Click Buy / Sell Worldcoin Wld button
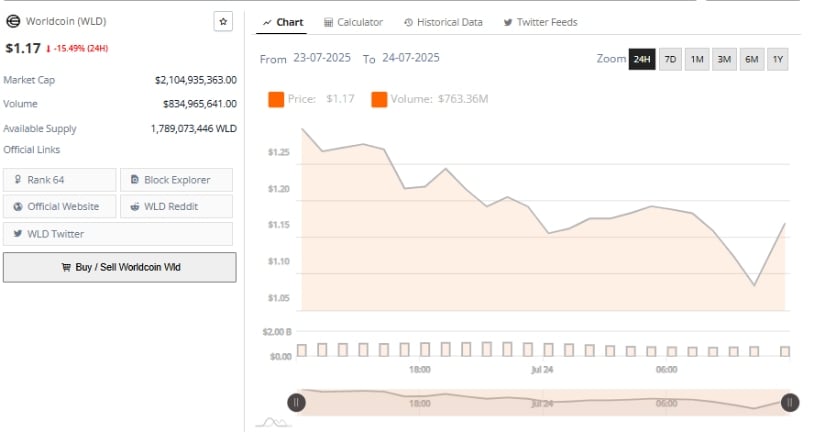Viewport: 825px width, 432px height. click(x=120, y=267)
